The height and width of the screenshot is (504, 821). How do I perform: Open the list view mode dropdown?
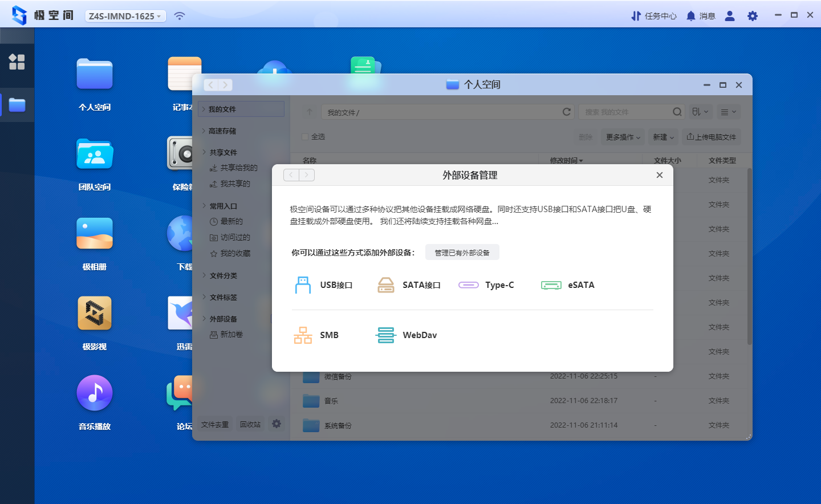[x=728, y=112]
